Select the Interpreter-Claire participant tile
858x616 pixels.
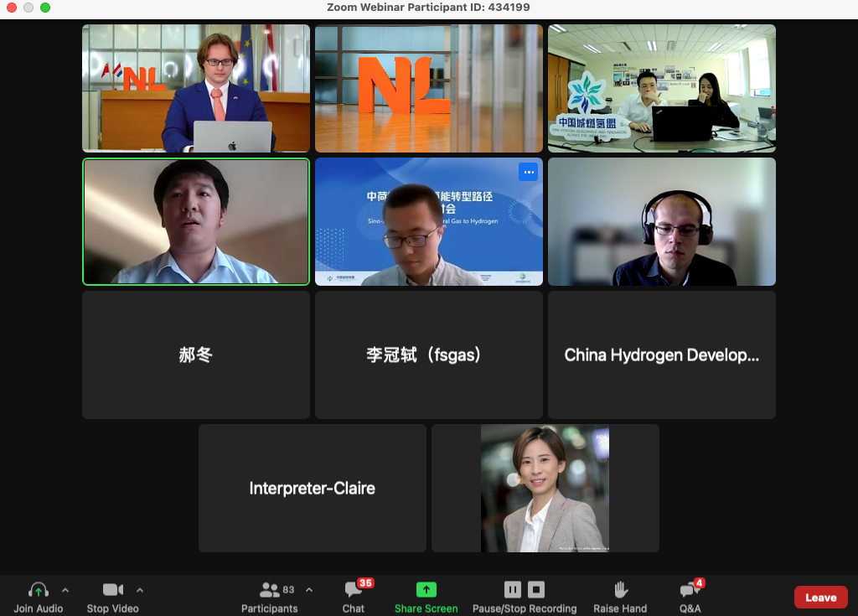[x=313, y=488]
